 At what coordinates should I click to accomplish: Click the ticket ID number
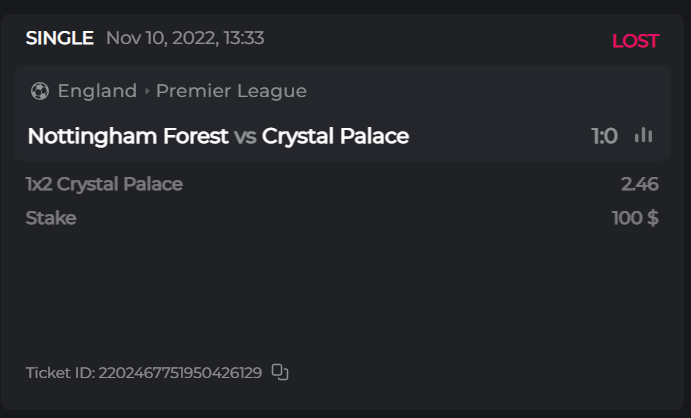click(180, 373)
